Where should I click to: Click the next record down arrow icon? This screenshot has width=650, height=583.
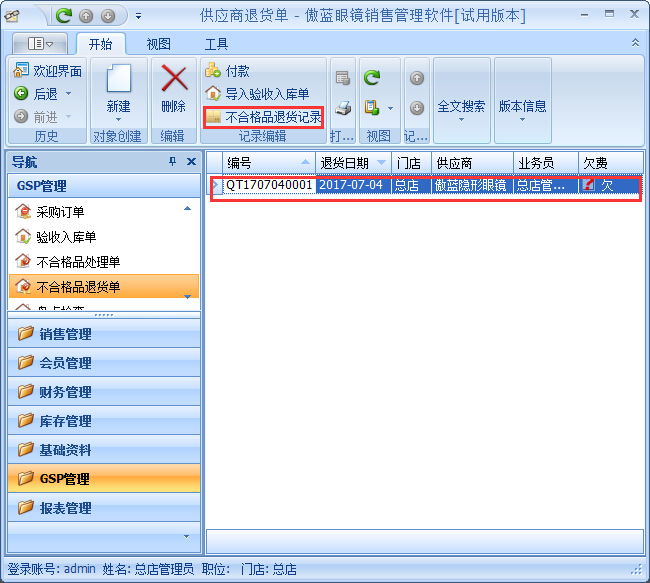(417, 108)
